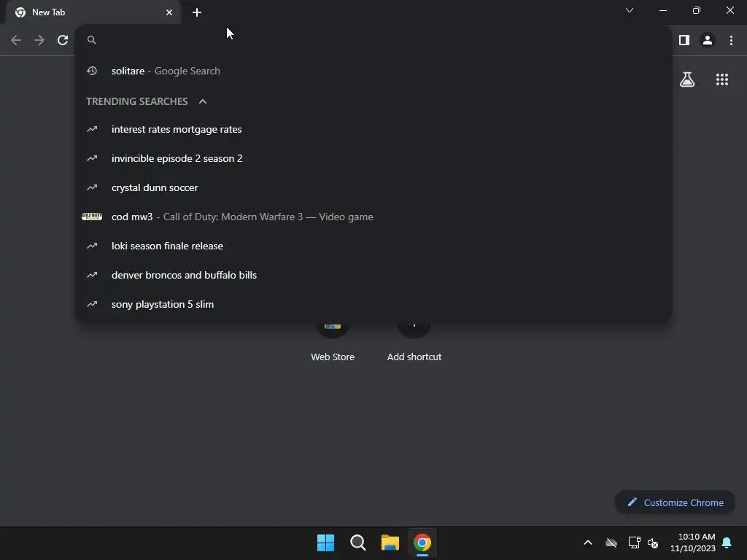Open the profile avatar icon
Screen dimensions: 747x560
click(x=708, y=40)
